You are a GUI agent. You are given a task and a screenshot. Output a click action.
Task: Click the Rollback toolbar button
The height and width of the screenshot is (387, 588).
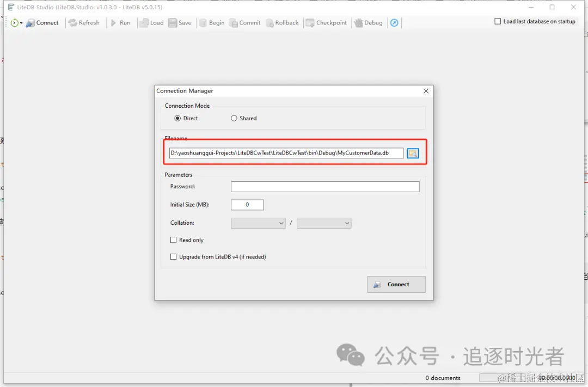point(283,23)
